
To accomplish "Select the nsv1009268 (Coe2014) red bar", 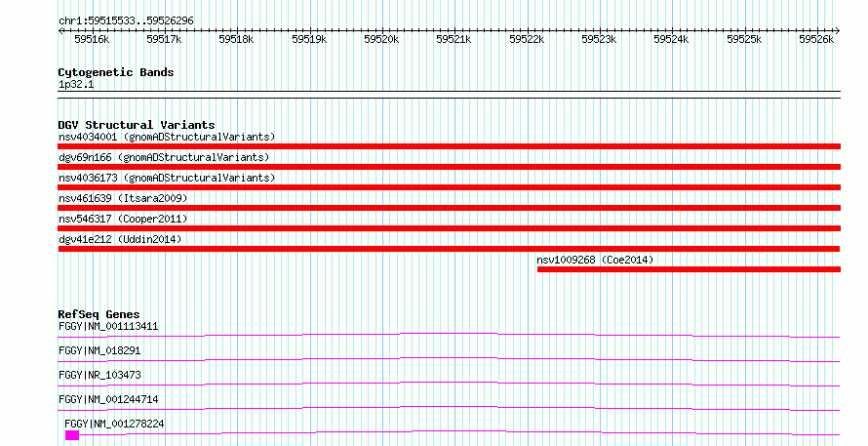I will coord(689,269).
